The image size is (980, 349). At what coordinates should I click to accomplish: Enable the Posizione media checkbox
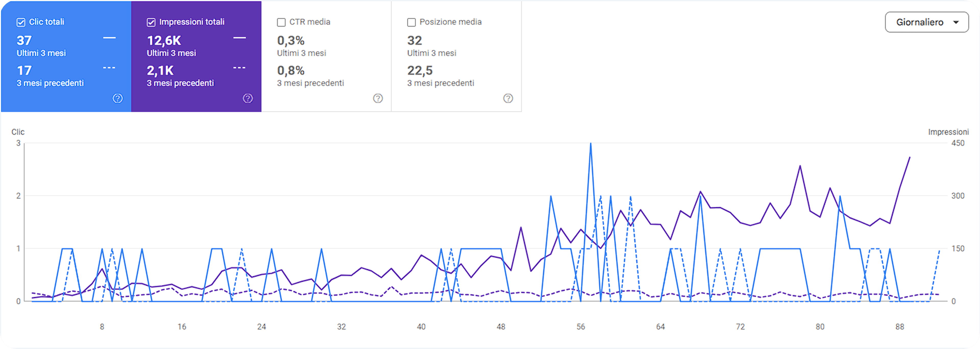click(x=411, y=22)
